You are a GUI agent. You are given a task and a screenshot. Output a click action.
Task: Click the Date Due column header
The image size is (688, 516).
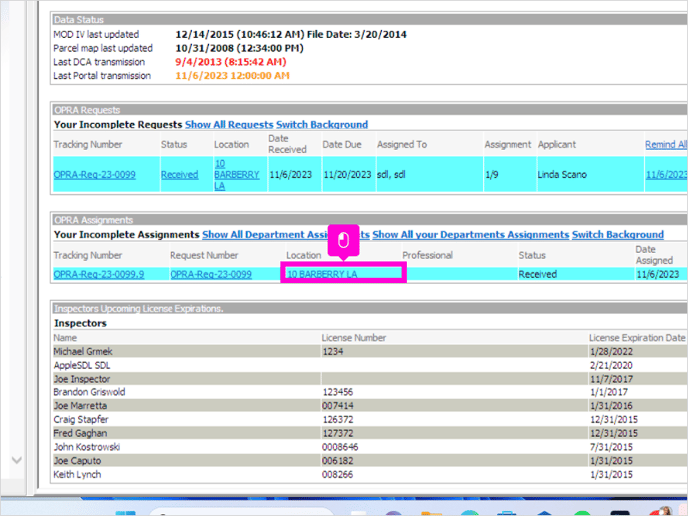click(x=342, y=144)
